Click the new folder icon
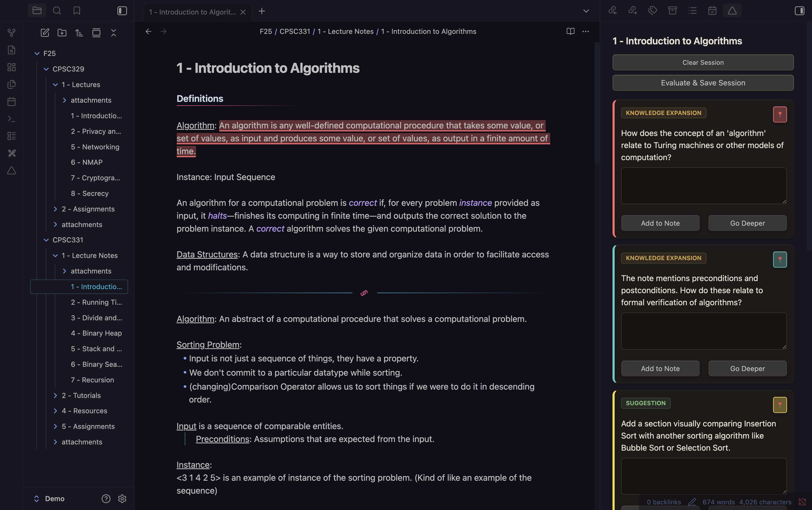This screenshot has height=510, width=812. click(x=62, y=33)
